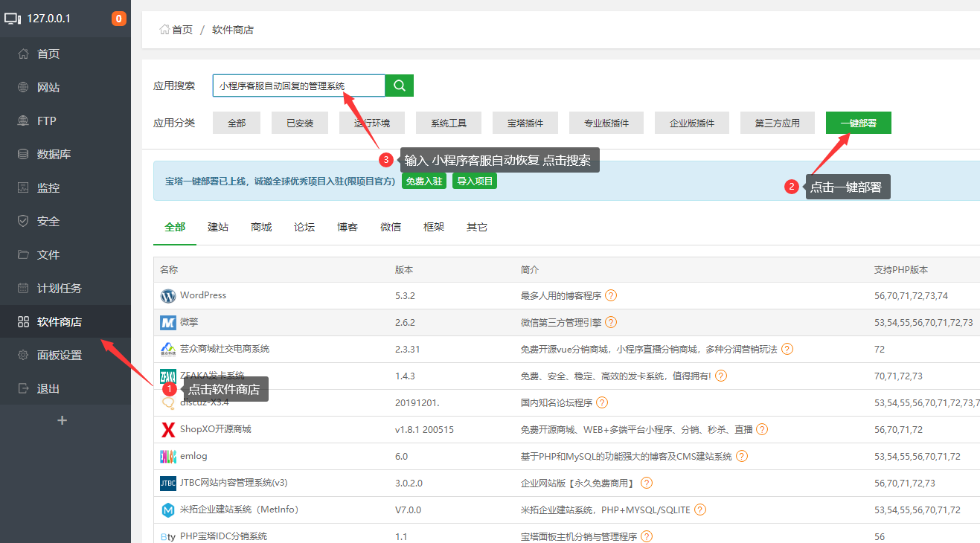Select the 专业版插件 category button
The width and height of the screenshot is (980, 543).
pos(606,123)
